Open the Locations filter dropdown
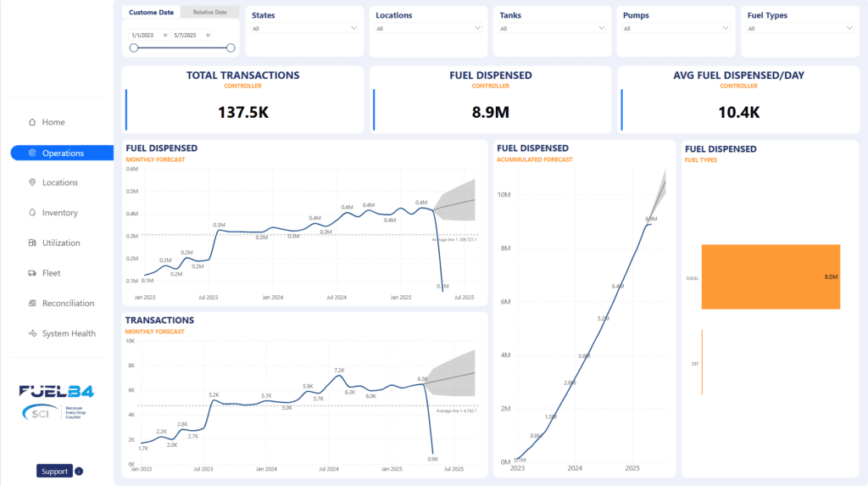 478,28
